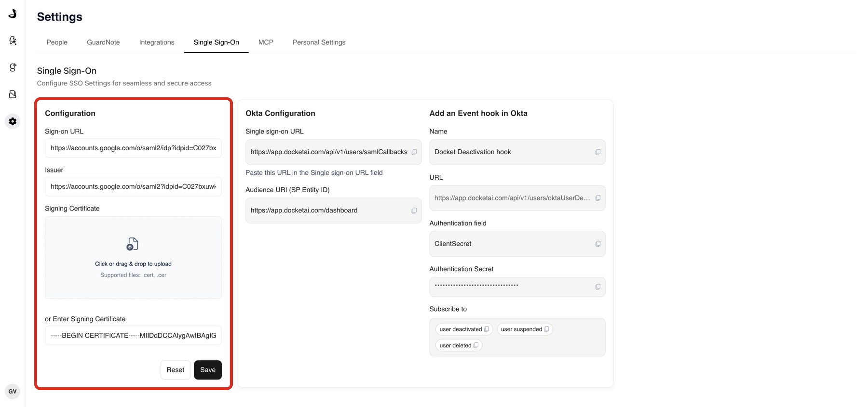Click the certificate upload file icon

[132, 244]
